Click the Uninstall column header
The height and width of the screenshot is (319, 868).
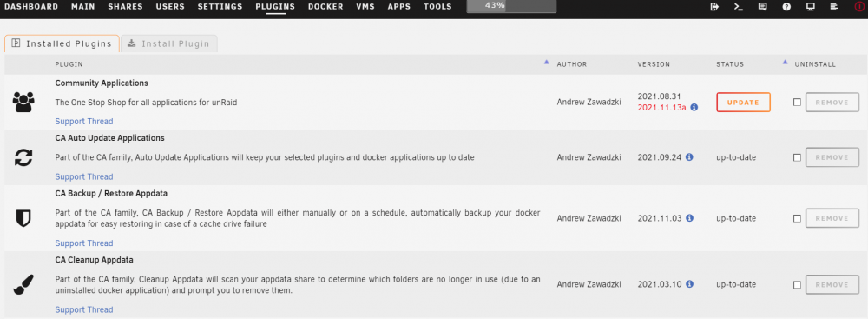pyautogui.click(x=815, y=64)
